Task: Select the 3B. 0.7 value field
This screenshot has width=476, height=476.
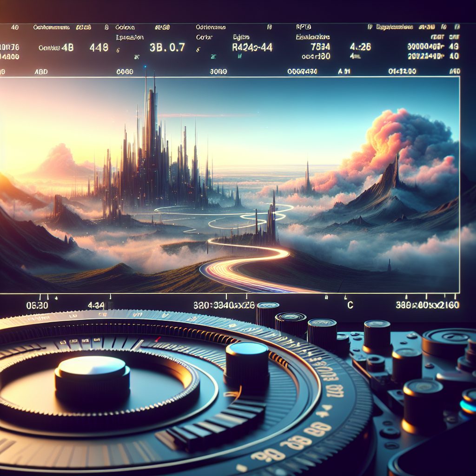Action: click(167, 47)
